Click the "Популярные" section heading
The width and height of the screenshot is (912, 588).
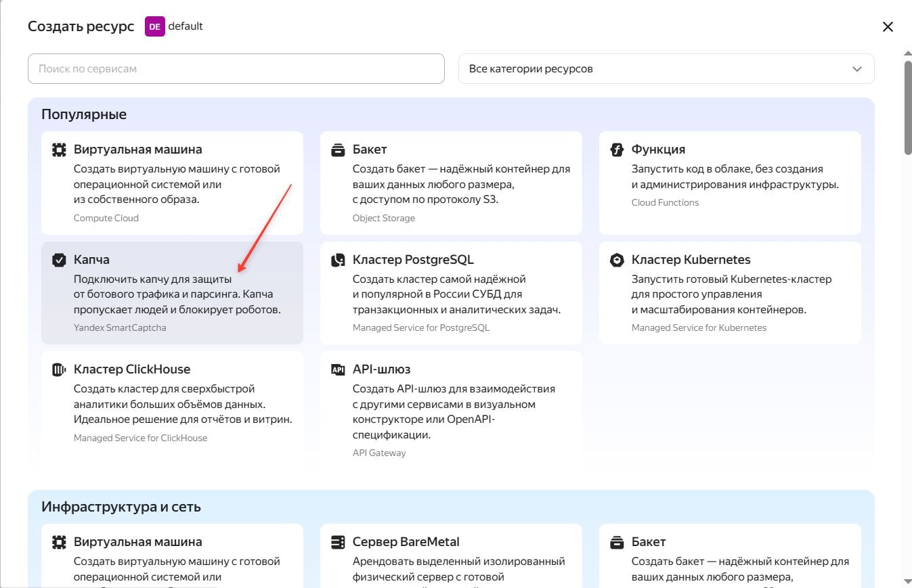click(84, 114)
